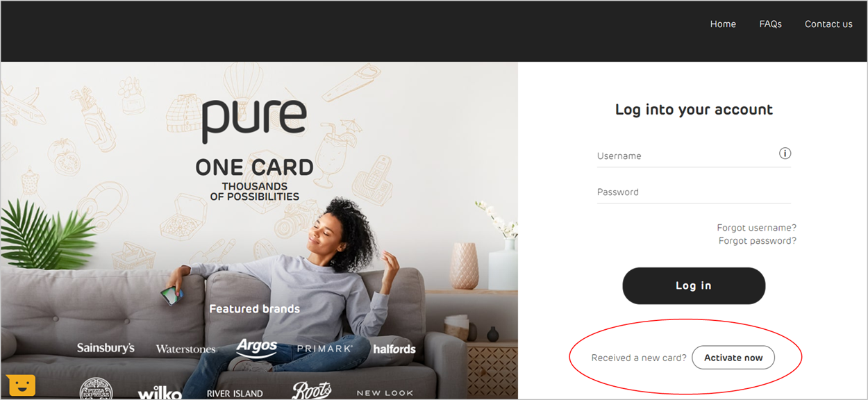Open the Home menu item
The width and height of the screenshot is (868, 400).
[723, 24]
